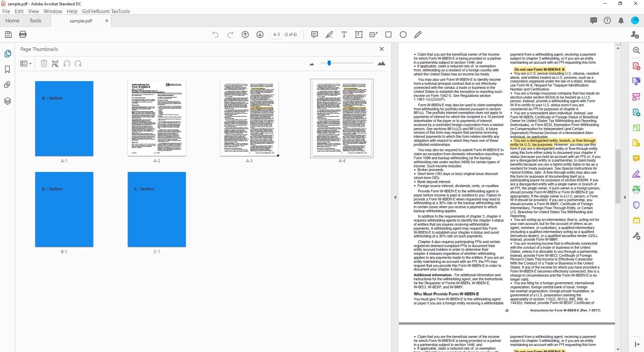Click the scroll down arrow of document scrollbar
Screen dimensions: 644x352
(618, 349)
